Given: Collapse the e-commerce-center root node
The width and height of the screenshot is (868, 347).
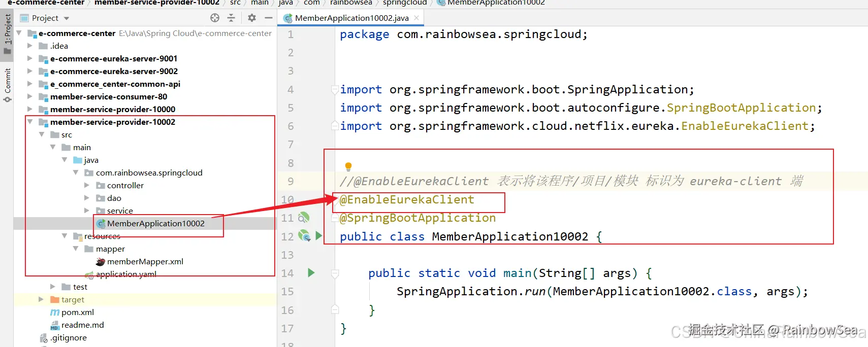Looking at the screenshot, I should coord(19,33).
